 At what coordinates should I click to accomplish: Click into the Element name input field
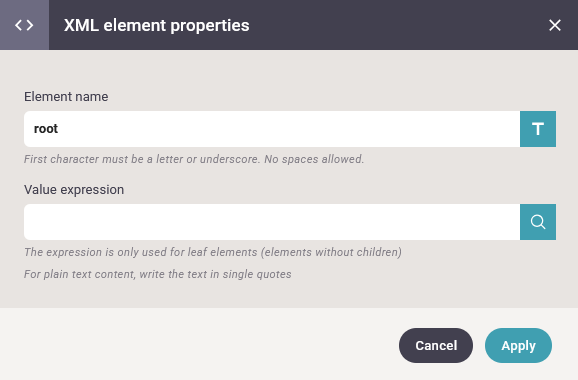point(272,129)
